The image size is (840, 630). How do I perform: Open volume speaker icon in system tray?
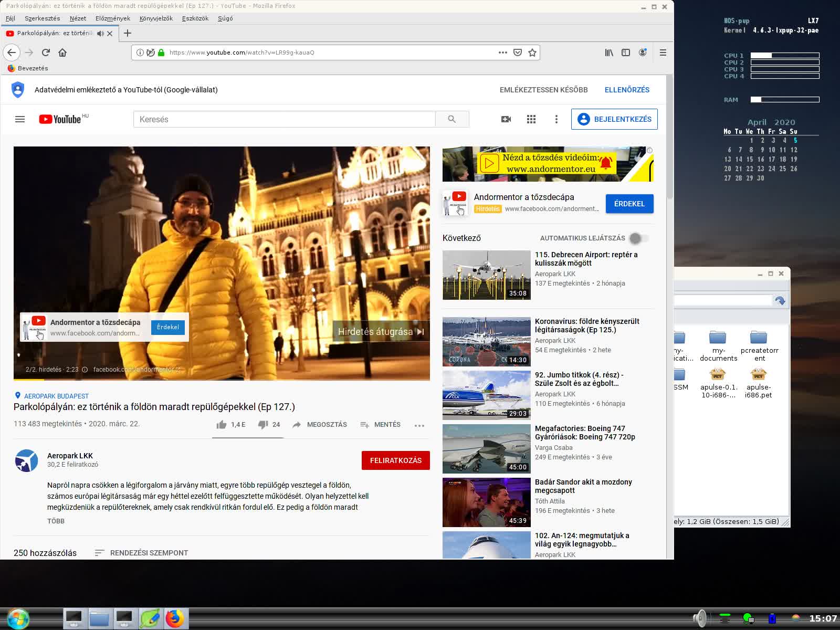tap(700, 618)
